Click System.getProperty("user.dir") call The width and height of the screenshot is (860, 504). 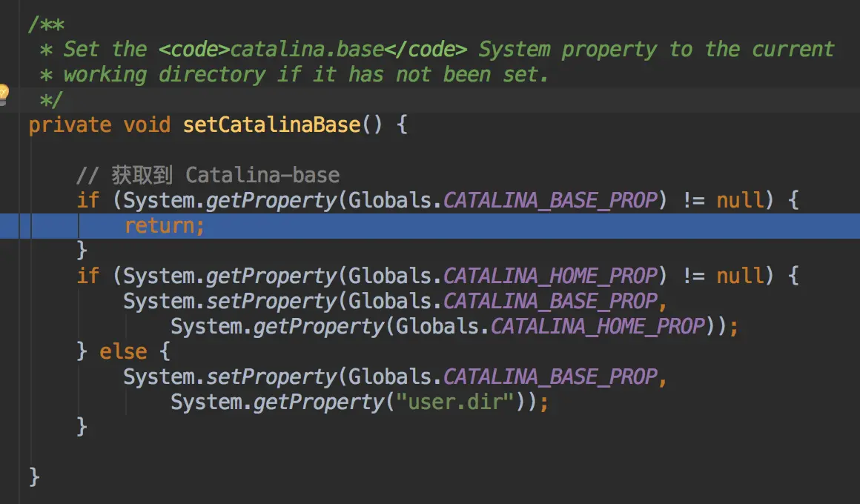coord(354,402)
